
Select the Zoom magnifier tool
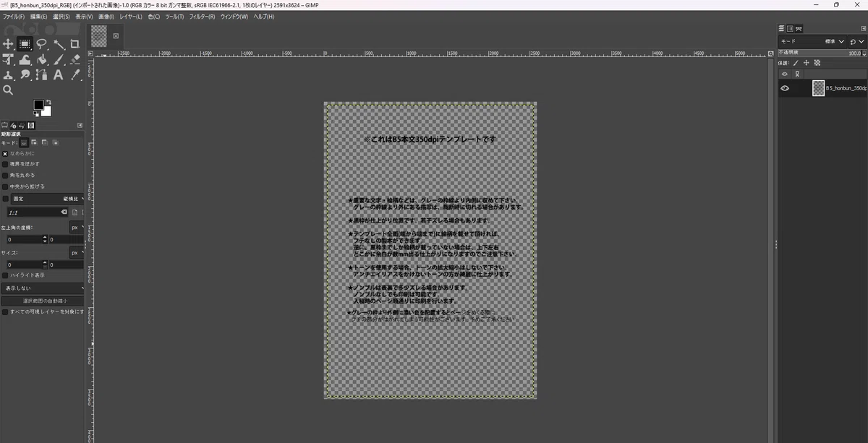pyautogui.click(x=8, y=90)
